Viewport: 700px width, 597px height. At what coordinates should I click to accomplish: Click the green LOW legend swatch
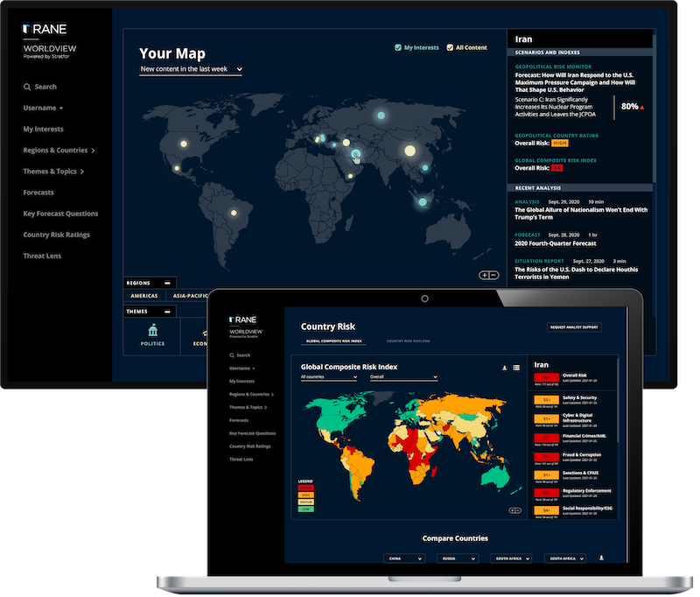tap(305, 507)
